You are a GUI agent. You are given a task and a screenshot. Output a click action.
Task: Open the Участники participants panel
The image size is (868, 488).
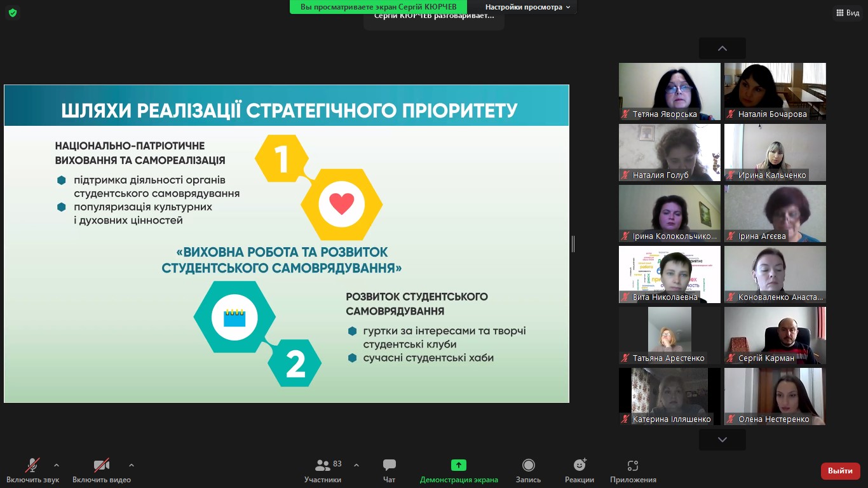323,471
